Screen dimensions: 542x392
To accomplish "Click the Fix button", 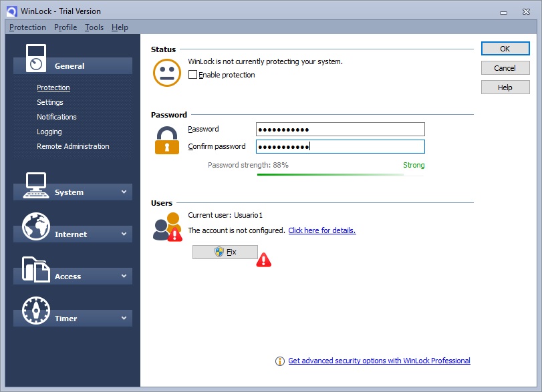I will point(225,252).
